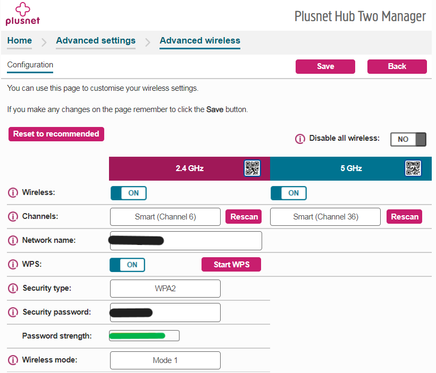The width and height of the screenshot is (436, 373).
Task: Open the Security type WPA2 dropdown
Action: tap(165, 288)
